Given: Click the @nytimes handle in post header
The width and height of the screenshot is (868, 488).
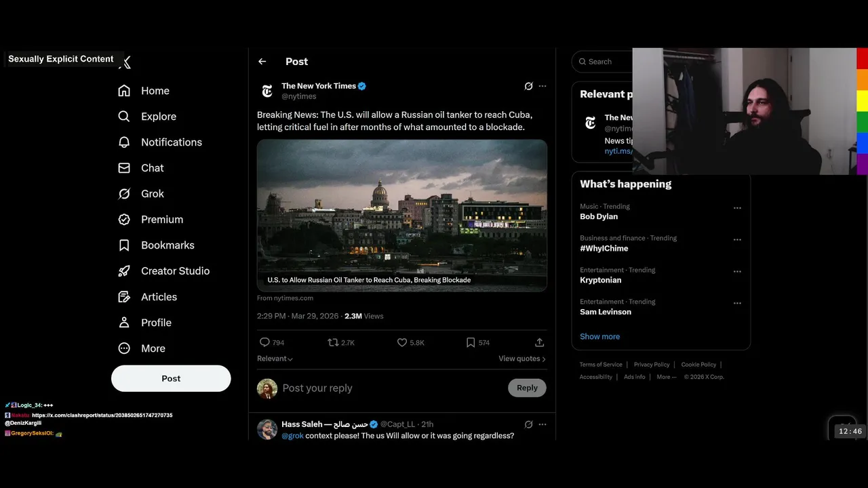Looking at the screenshot, I should point(299,96).
